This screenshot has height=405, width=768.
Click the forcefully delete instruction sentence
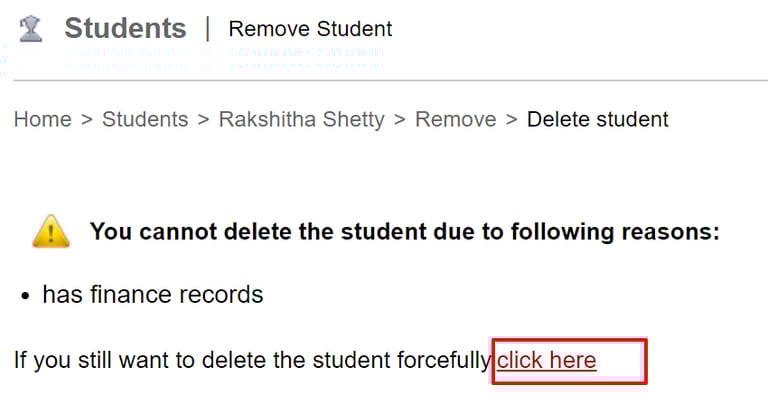point(252,361)
